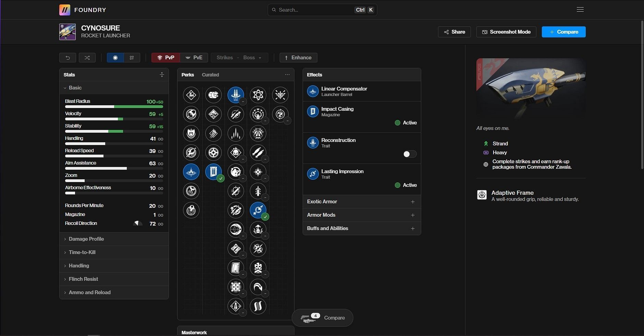
Task: Expand the Handling stats section
Action: pyautogui.click(x=114, y=266)
